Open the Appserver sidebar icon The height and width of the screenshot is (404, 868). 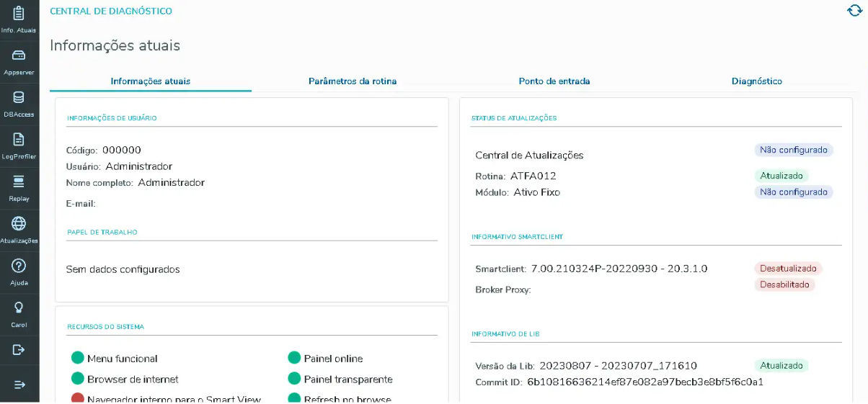[x=19, y=55]
